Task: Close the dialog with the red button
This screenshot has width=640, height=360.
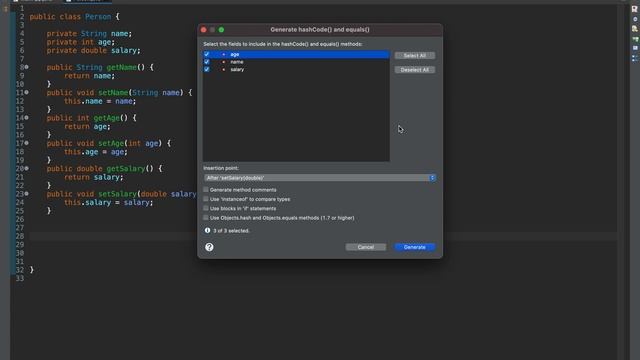Action: (x=204, y=30)
